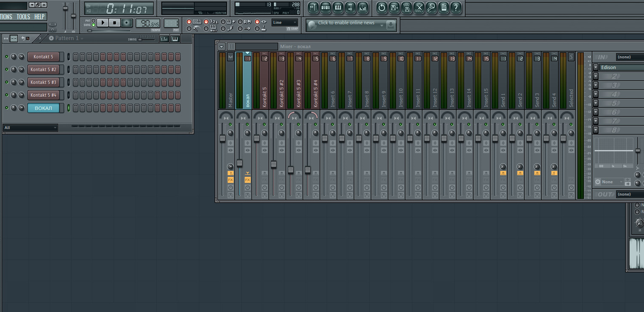
Task: Open the question mark help icon
Action: tap(456, 7)
